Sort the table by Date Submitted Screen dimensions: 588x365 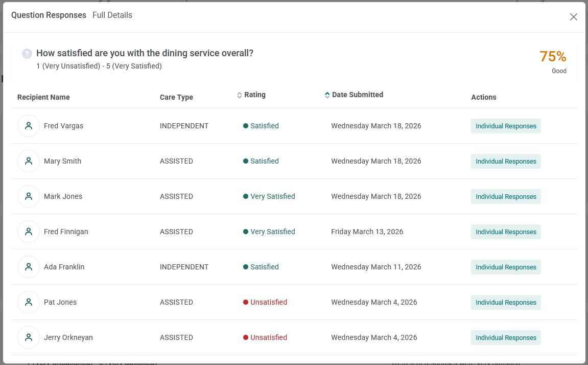tap(354, 95)
